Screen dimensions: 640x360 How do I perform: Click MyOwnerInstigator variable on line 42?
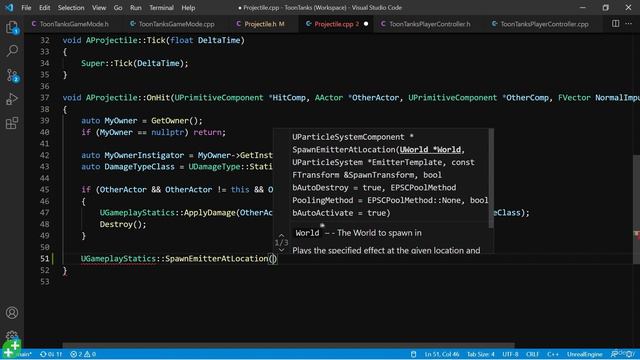pyautogui.click(x=144, y=155)
